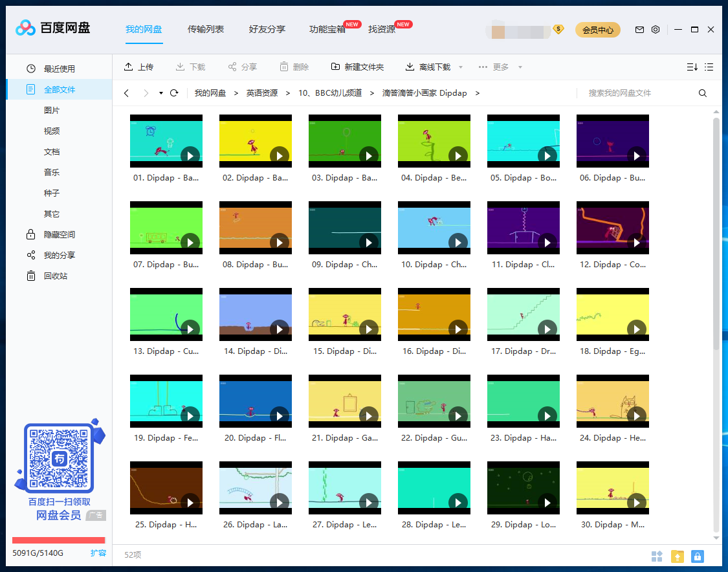Click the 删除 delete button
This screenshot has width=728, height=572.
click(x=294, y=67)
